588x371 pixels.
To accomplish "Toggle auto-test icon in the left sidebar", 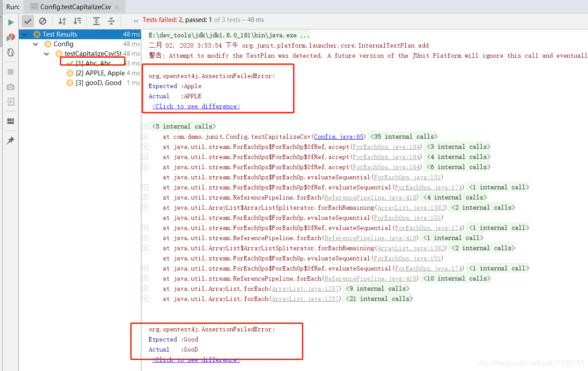I will [x=11, y=52].
